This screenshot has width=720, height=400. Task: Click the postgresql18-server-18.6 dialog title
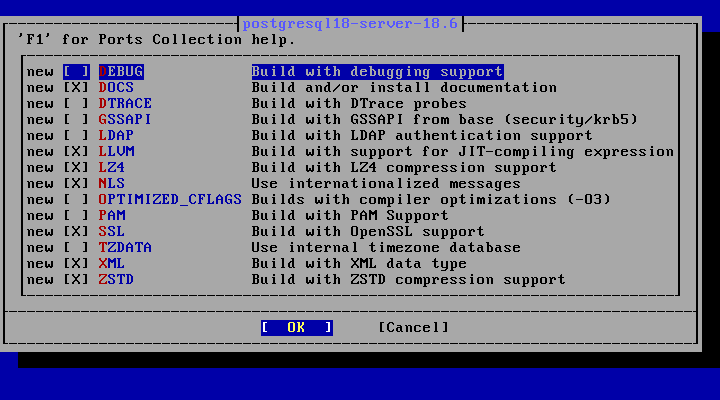click(350, 24)
